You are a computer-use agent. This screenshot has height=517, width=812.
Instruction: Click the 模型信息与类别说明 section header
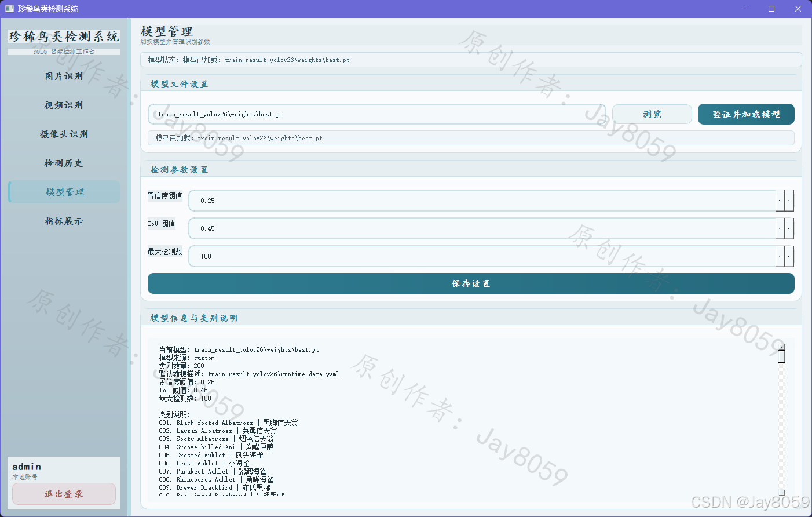tap(194, 318)
